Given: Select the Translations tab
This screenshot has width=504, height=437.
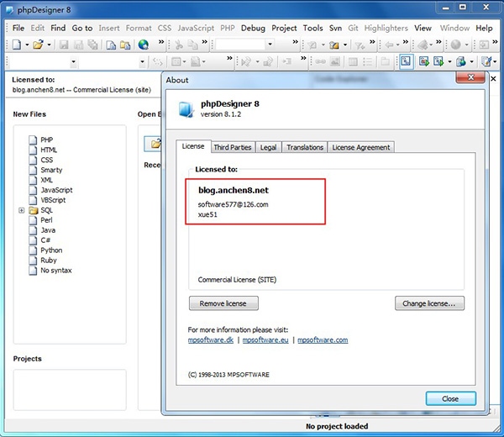Looking at the screenshot, I should pyautogui.click(x=304, y=147).
